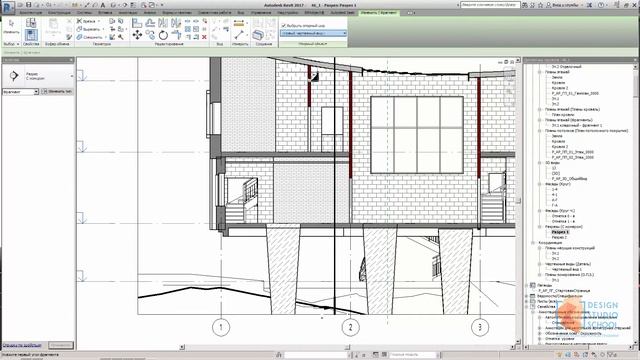Viewport: 640px width, 360px height.
Task: Expand the Sheets node in Project Browser
Action: pos(527,301)
